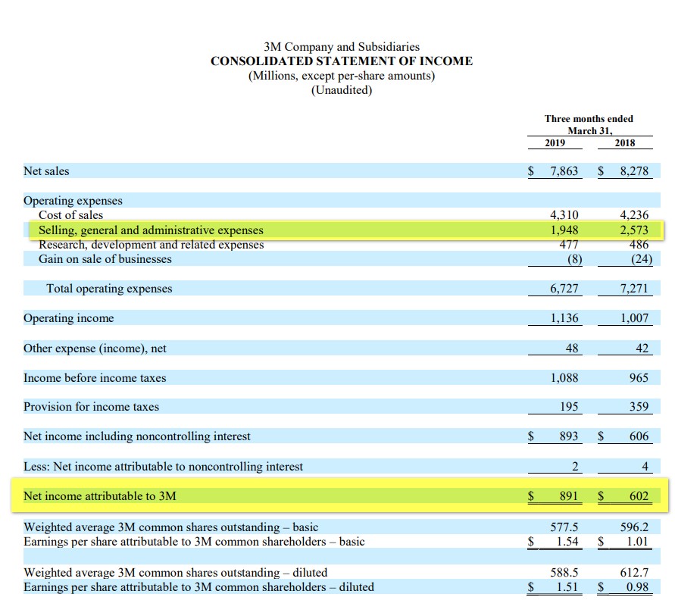Select the 'Operating income' label
The width and height of the screenshot is (675, 616).
coord(68,318)
